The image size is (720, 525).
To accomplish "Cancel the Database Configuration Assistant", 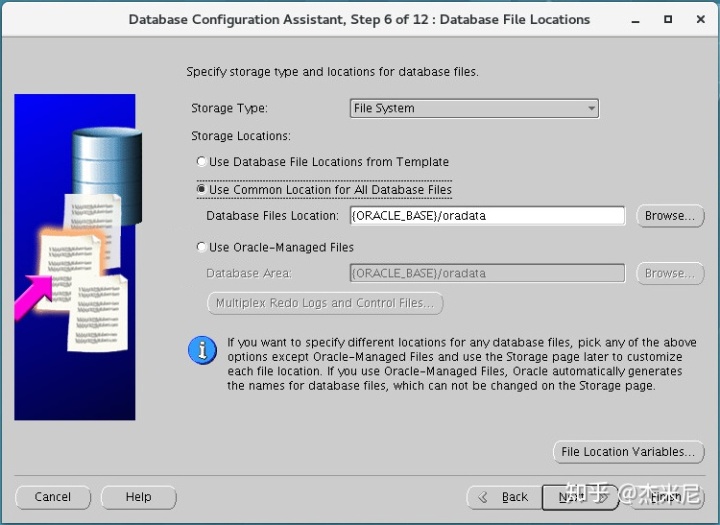I will pos(53,497).
